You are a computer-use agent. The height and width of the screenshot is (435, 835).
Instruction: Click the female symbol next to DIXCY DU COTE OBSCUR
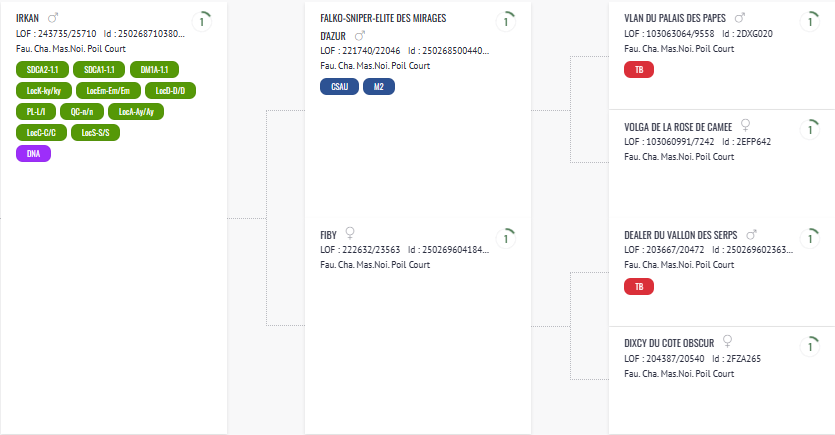click(727, 341)
